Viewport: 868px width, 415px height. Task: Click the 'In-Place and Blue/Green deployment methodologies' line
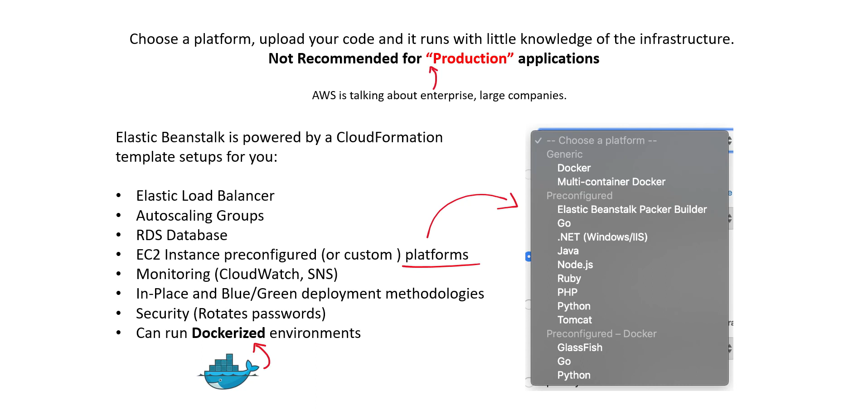pos(310,294)
